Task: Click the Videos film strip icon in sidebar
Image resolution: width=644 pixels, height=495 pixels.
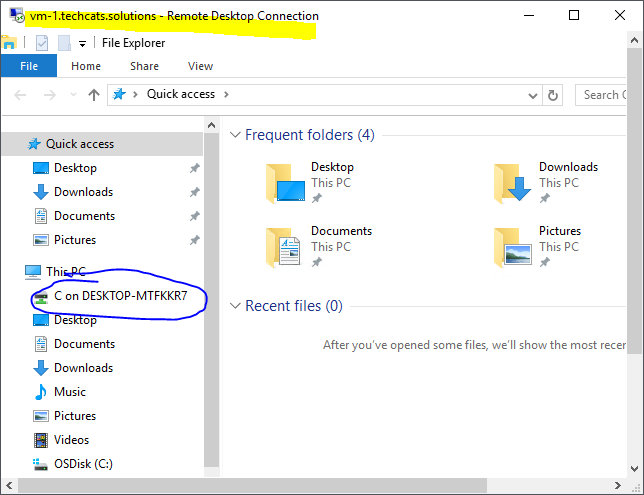Action: coord(41,440)
